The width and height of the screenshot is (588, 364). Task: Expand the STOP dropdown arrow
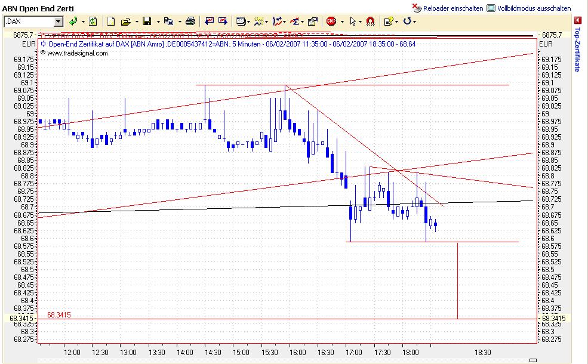click(342, 21)
